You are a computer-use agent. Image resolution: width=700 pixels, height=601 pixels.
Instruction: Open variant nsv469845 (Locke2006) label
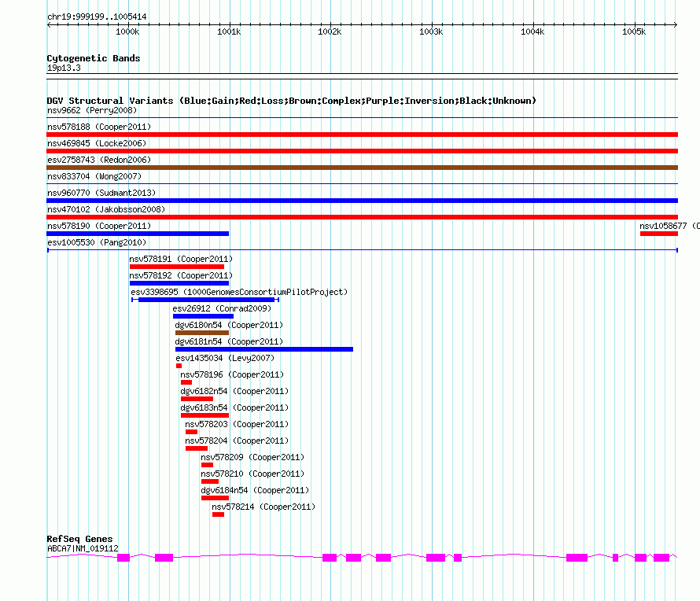coord(97,143)
